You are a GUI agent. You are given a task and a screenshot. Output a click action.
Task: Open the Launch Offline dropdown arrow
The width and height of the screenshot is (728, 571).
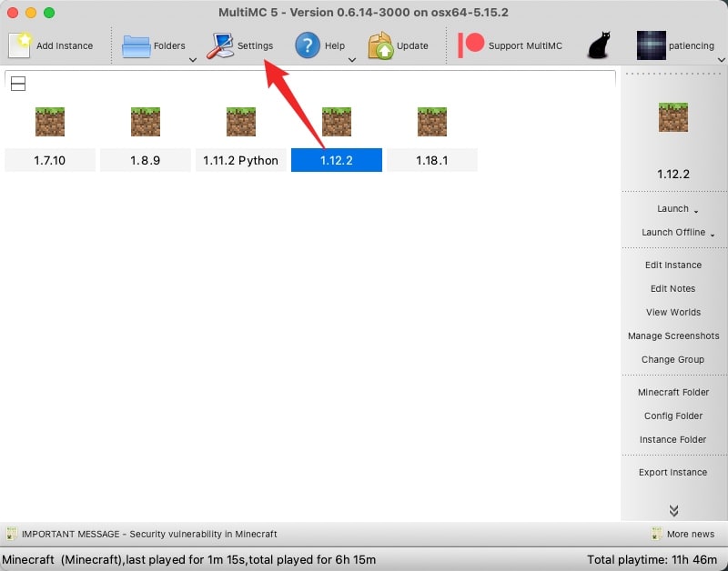pyautogui.click(x=713, y=235)
